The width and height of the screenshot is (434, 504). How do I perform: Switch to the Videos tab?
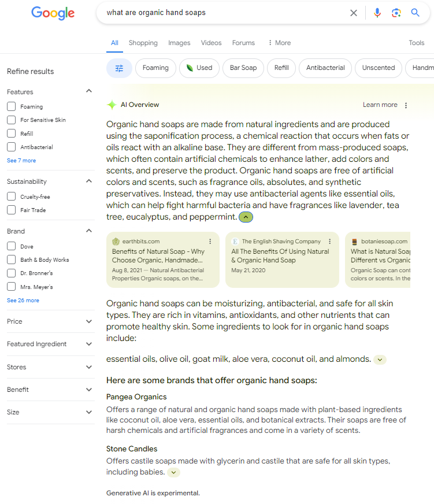point(211,43)
